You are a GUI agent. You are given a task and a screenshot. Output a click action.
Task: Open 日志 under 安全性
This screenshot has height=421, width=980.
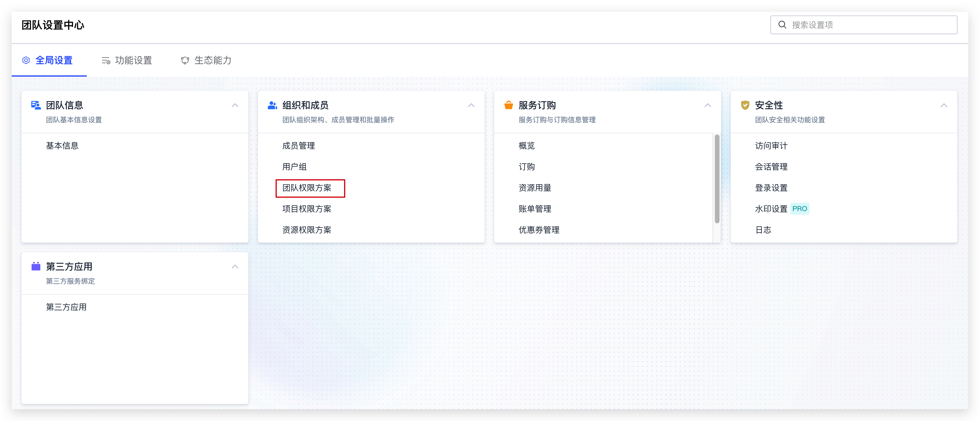pyautogui.click(x=763, y=230)
